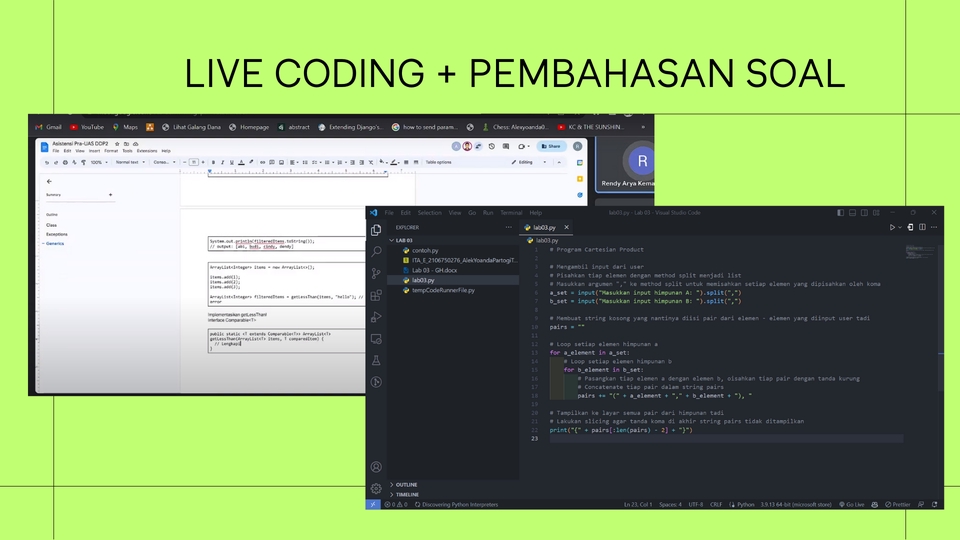The width and height of the screenshot is (960, 540).
Task: Click the Docs home icon in Google Docs
Action: click(x=44, y=147)
